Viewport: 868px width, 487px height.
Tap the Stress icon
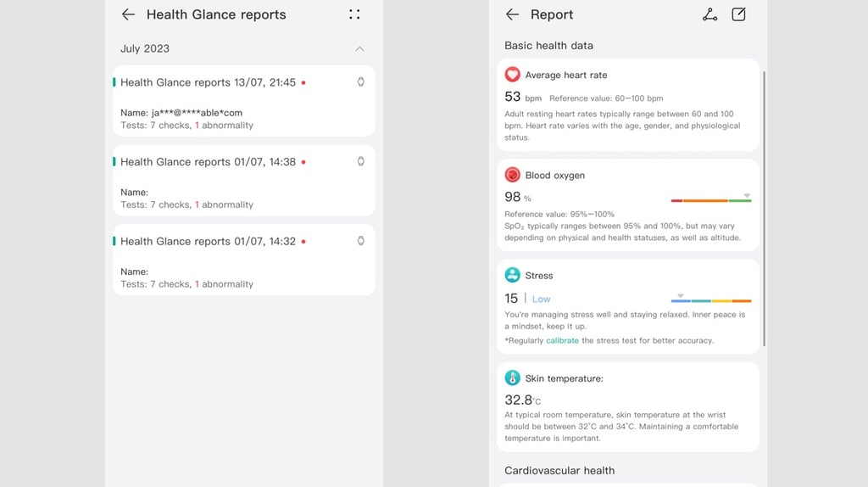point(512,275)
